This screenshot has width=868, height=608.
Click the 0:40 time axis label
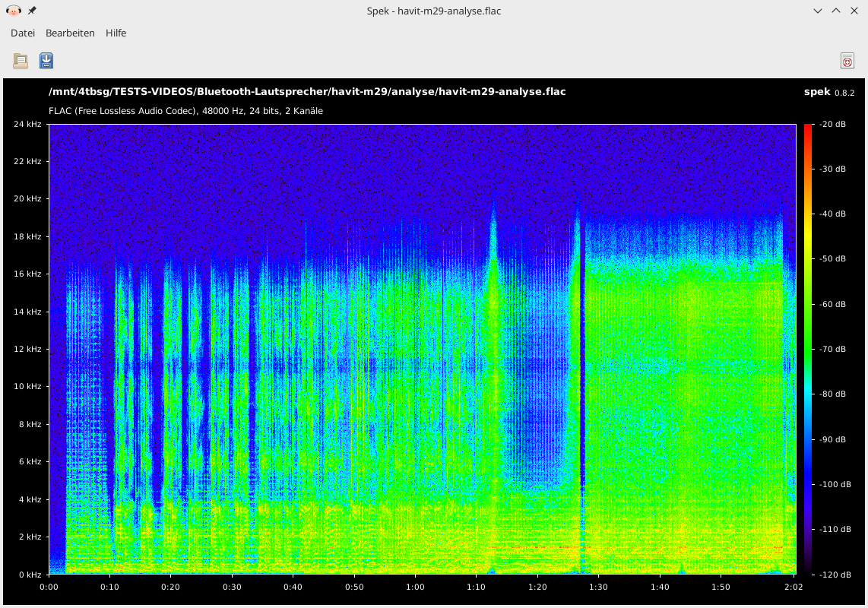click(x=293, y=587)
